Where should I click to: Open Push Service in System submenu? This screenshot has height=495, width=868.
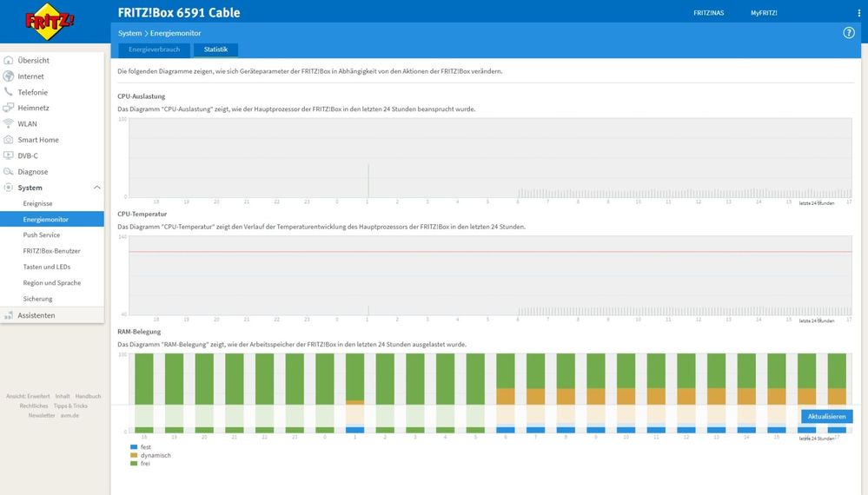42,235
